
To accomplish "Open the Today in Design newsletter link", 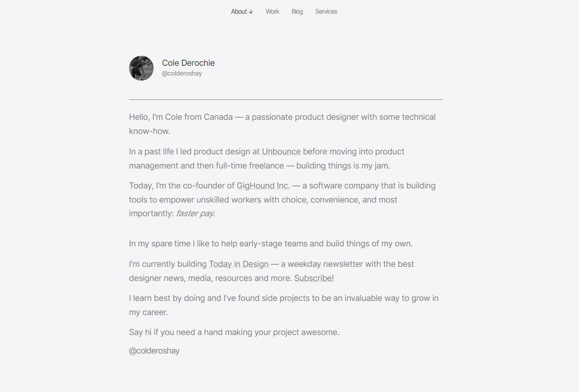I will (238, 264).
